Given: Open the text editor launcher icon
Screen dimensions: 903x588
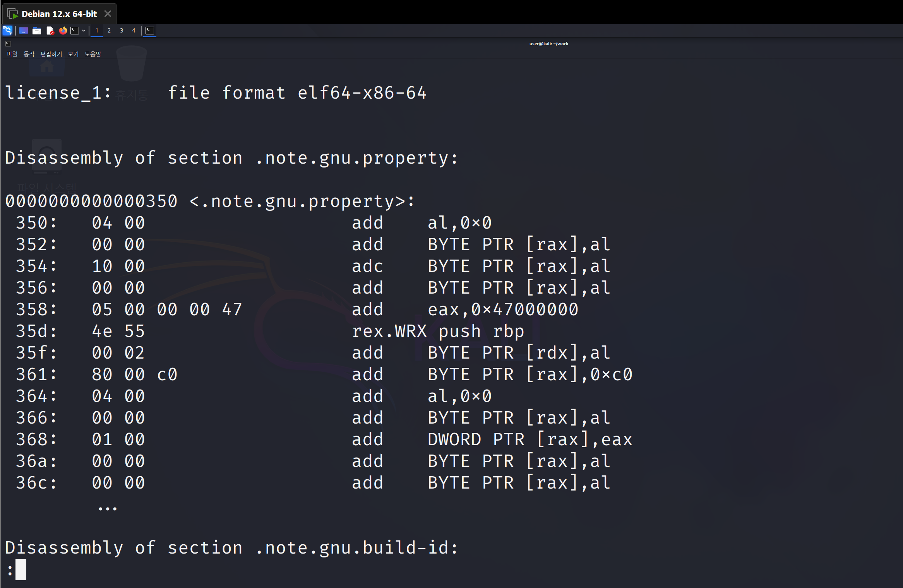Looking at the screenshot, I should tap(50, 31).
